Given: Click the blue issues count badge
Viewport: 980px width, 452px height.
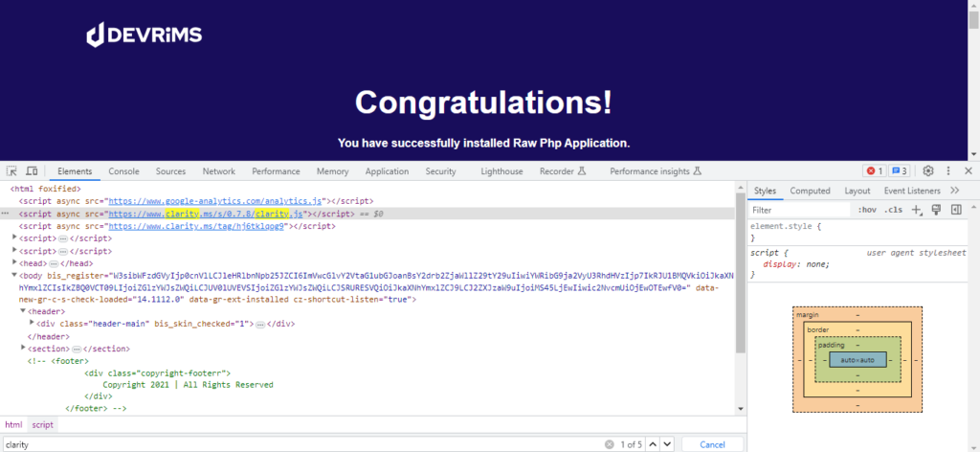Looking at the screenshot, I should (x=900, y=171).
